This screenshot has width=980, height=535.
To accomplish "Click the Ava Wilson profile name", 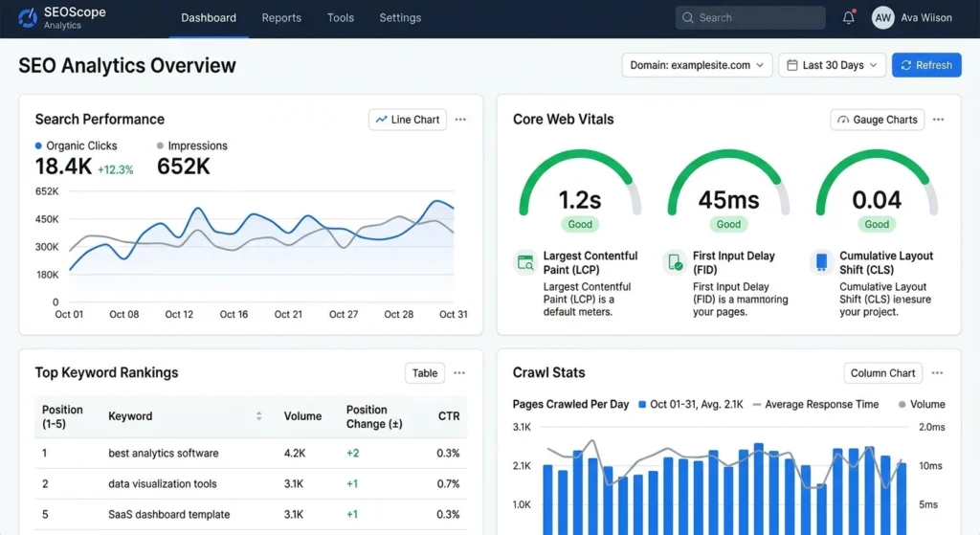I will click(926, 17).
